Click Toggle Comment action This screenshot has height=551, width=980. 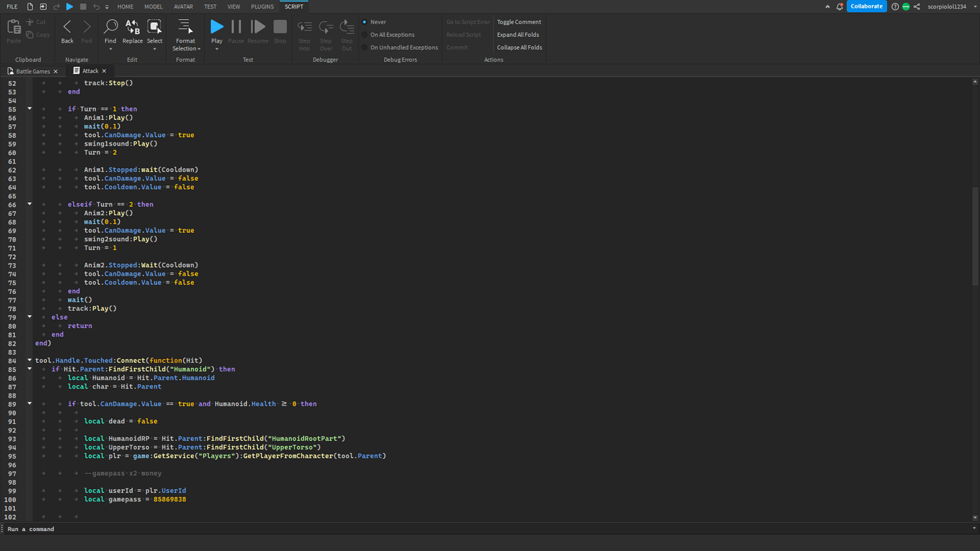pyautogui.click(x=519, y=22)
